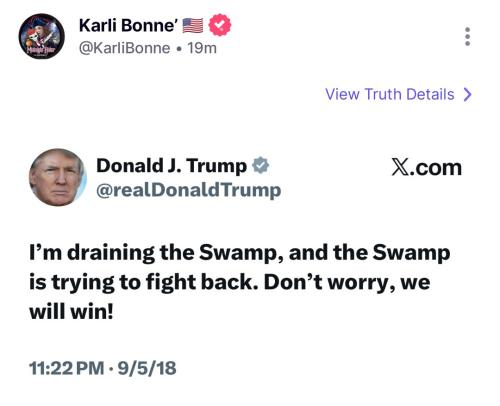The height and width of the screenshot is (406, 500).
Task: Open the @realDonaldTrump handle
Action: [x=189, y=191]
